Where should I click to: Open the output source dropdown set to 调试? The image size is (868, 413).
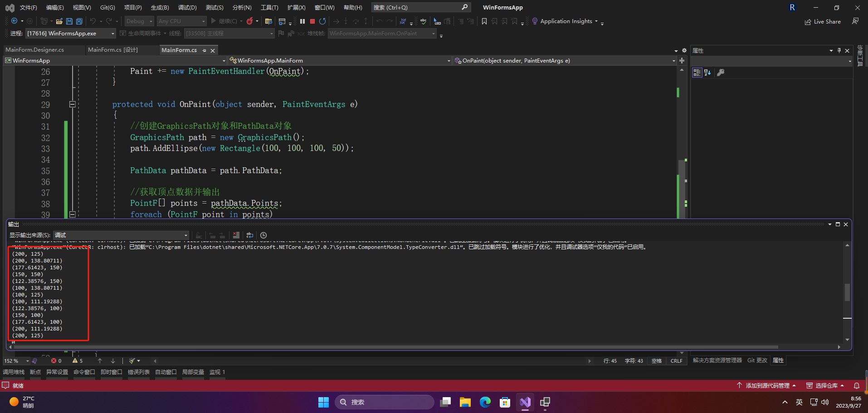(x=121, y=235)
